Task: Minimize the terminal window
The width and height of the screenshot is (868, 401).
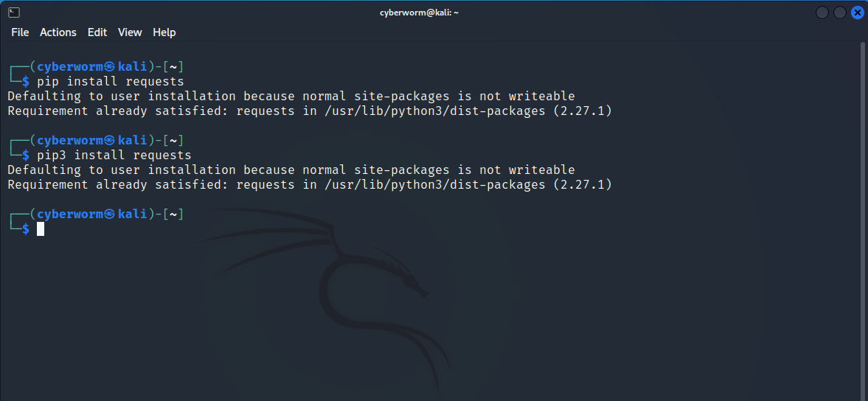Action: click(823, 13)
